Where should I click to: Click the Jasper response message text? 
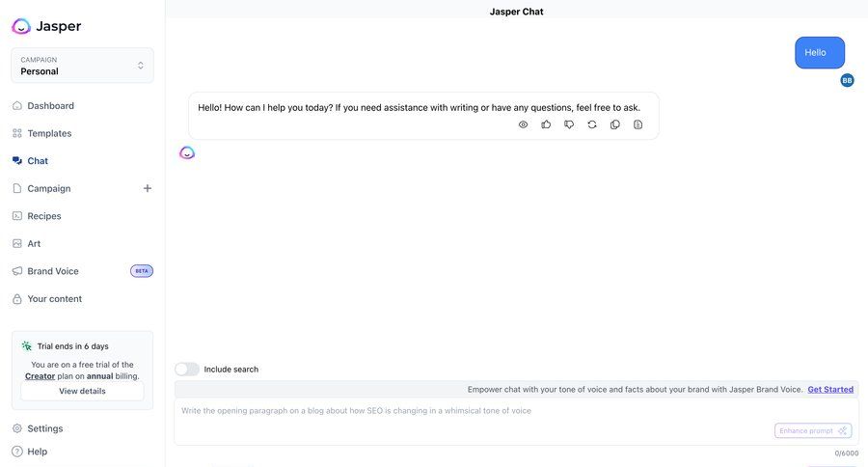(420, 107)
